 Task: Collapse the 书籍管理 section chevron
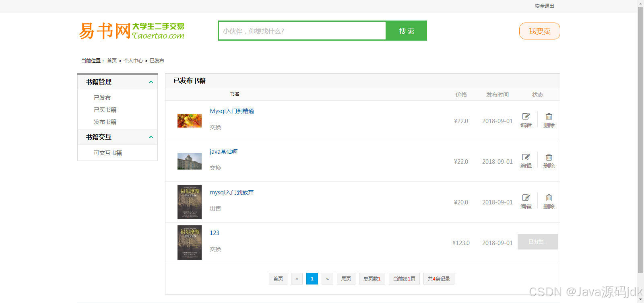pyautogui.click(x=151, y=82)
